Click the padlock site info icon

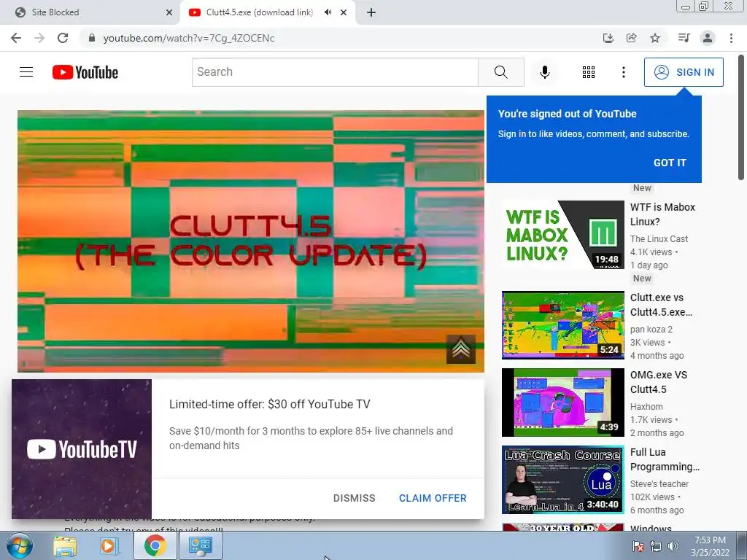point(92,38)
